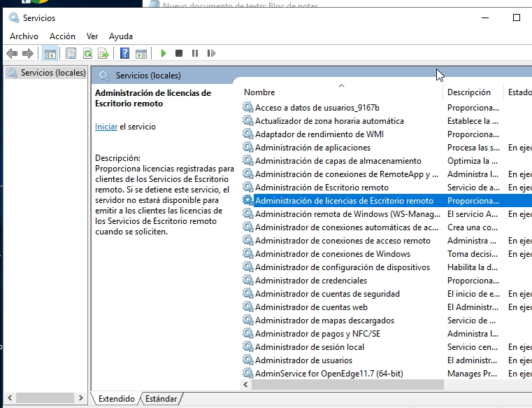This screenshot has width=532, height=408.
Task: Stop the service with the stop icon
Action: coord(179,53)
